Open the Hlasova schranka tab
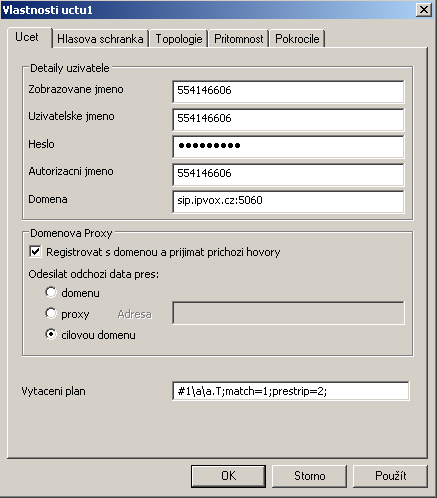 [x=100, y=39]
